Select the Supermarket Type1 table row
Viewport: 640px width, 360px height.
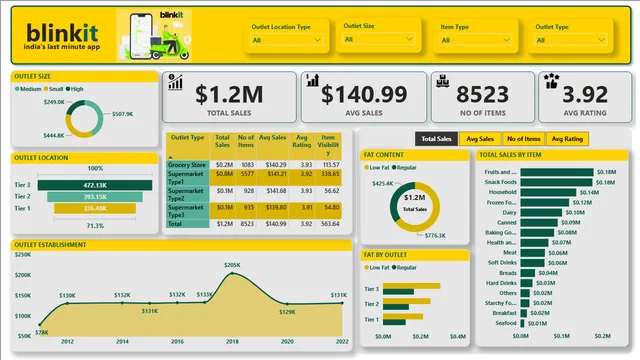pyautogui.click(x=254, y=178)
